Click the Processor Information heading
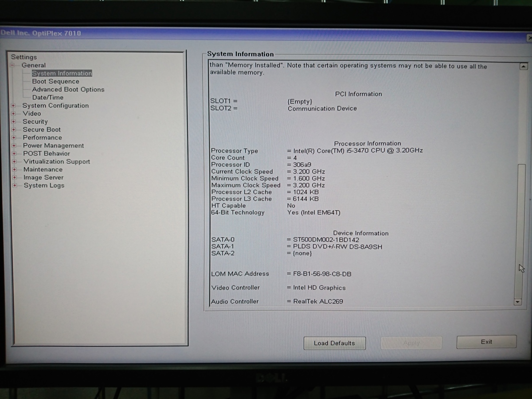 [368, 144]
